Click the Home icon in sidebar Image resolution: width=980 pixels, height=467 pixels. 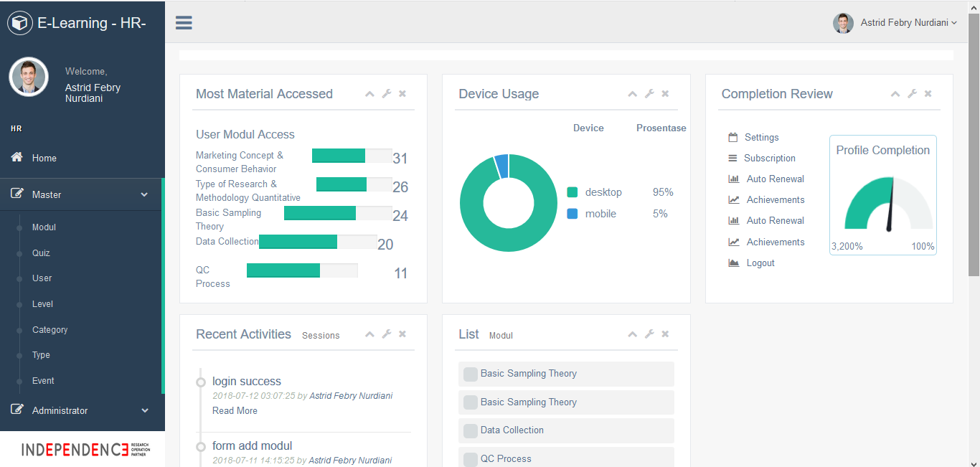[x=17, y=158]
